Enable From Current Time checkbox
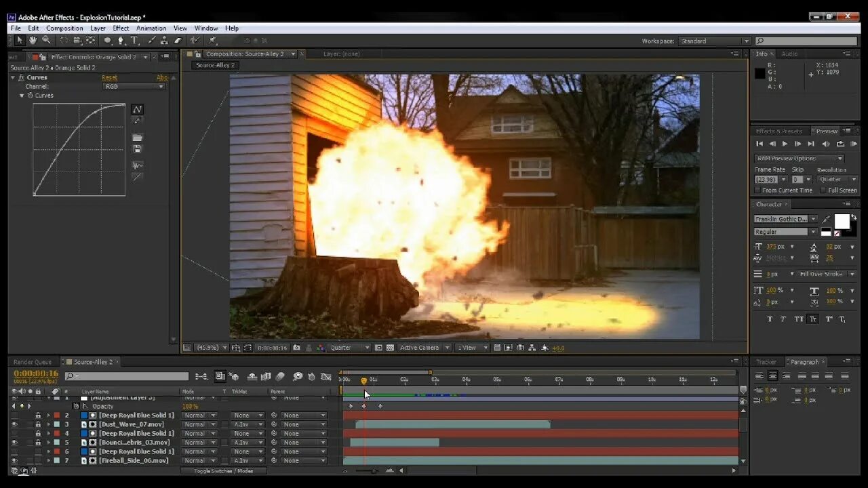Image resolution: width=868 pixels, height=488 pixels. point(759,190)
